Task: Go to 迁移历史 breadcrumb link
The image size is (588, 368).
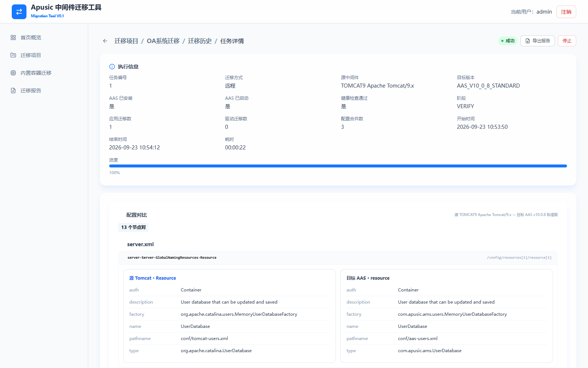Action: tap(200, 41)
